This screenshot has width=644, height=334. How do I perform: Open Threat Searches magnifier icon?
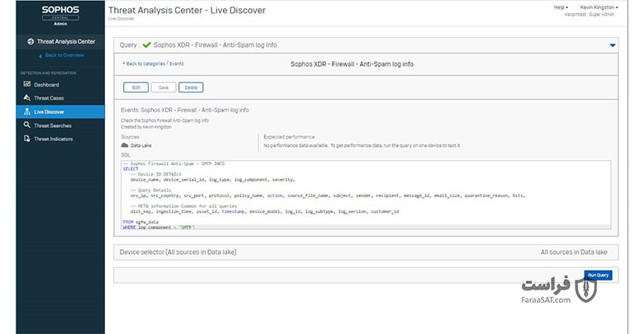pos(27,125)
